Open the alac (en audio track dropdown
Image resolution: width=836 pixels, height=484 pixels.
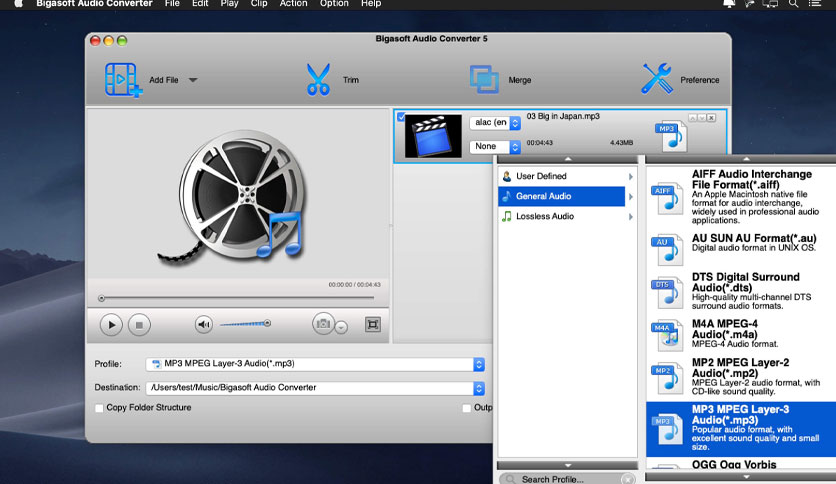tap(495, 123)
